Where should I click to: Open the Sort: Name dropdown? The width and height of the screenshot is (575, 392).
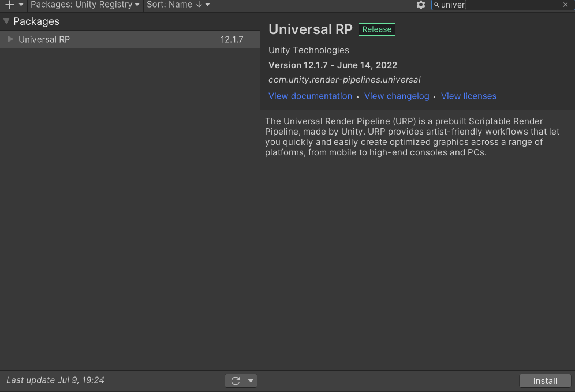pos(178,5)
